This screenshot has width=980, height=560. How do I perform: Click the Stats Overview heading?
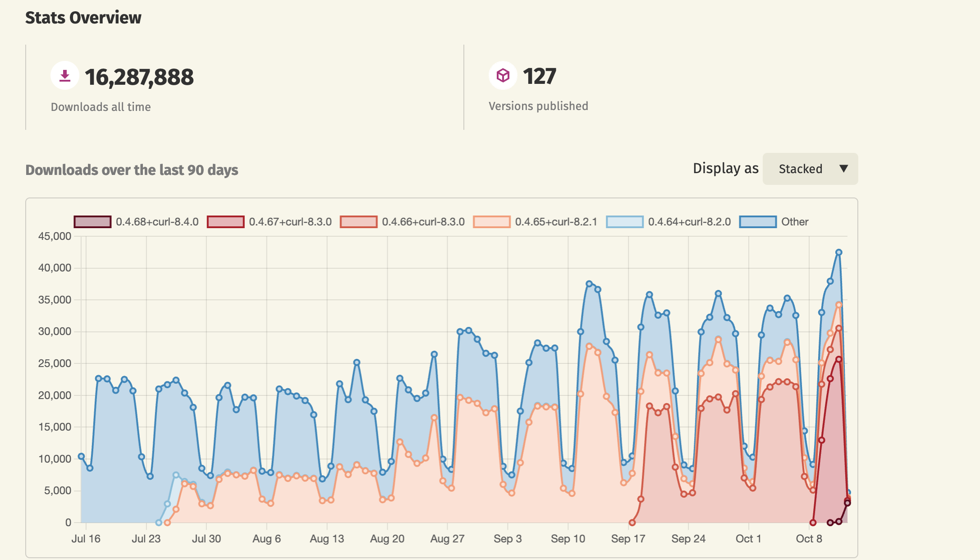83,18
